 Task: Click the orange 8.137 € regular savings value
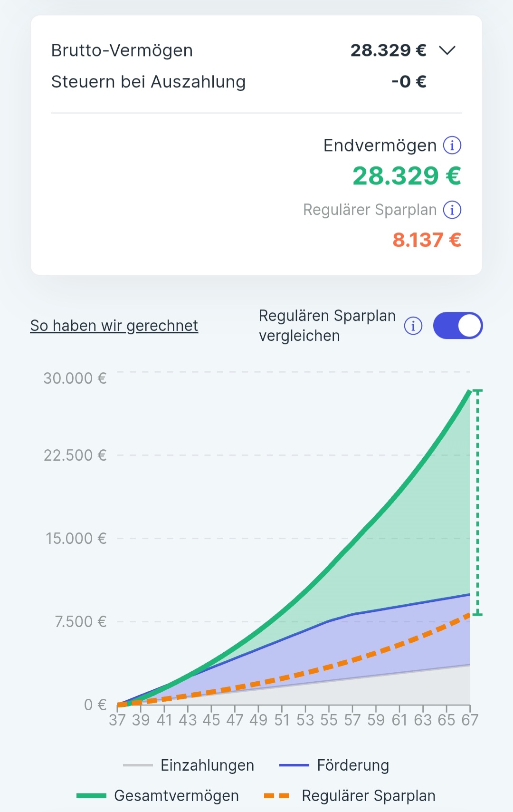pyautogui.click(x=427, y=240)
